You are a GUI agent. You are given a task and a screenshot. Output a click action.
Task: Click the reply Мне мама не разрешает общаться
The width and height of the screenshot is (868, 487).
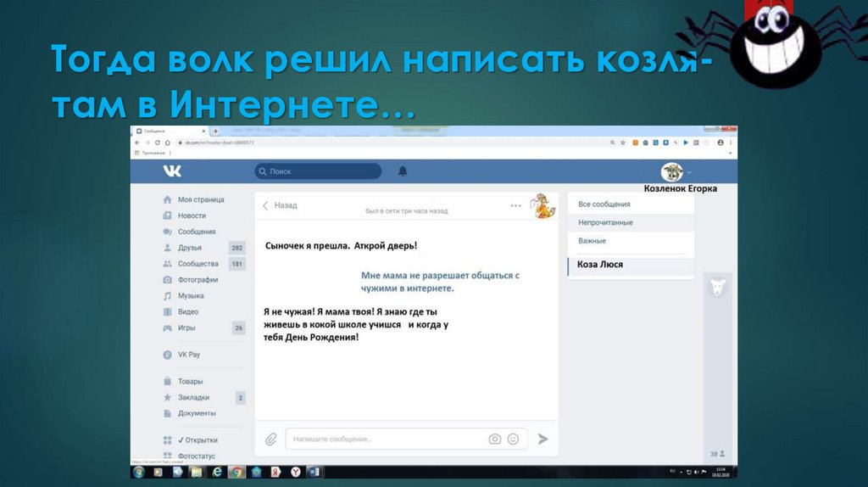point(440,282)
